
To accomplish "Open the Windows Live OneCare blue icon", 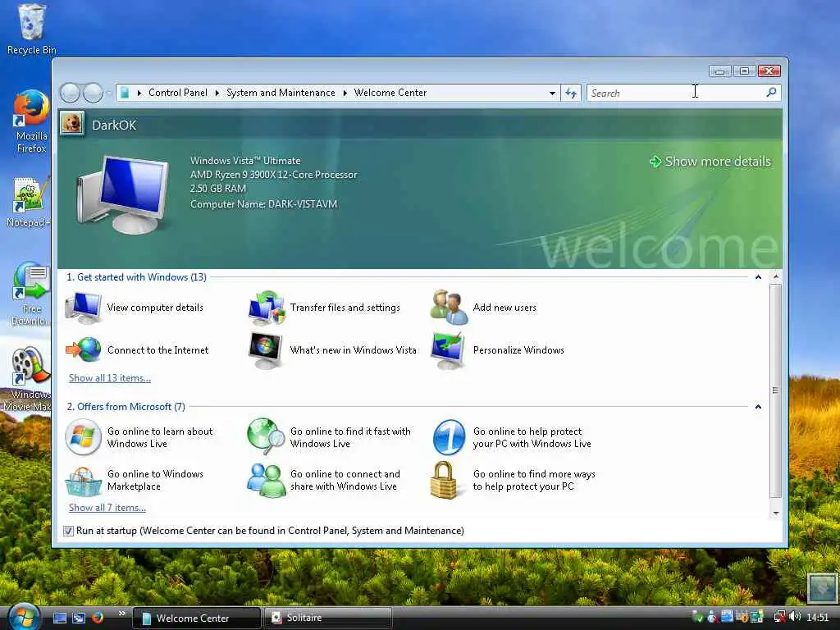I will click(449, 437).
